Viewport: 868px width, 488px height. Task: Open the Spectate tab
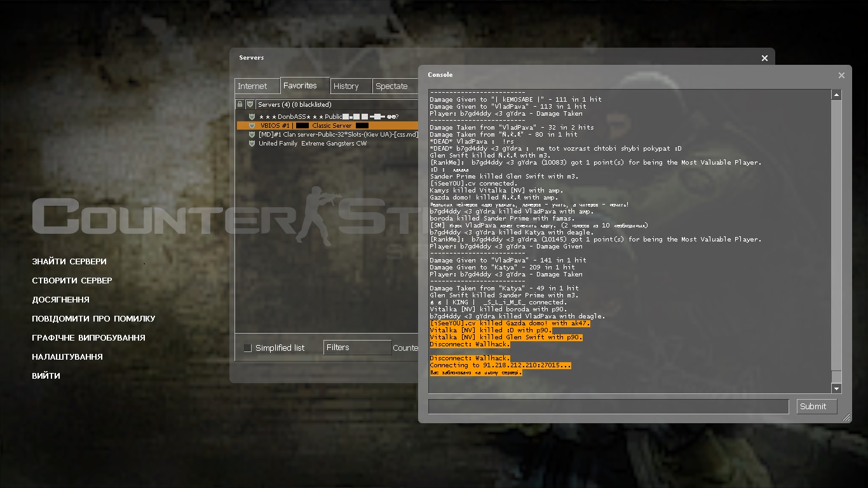(395, 86)
